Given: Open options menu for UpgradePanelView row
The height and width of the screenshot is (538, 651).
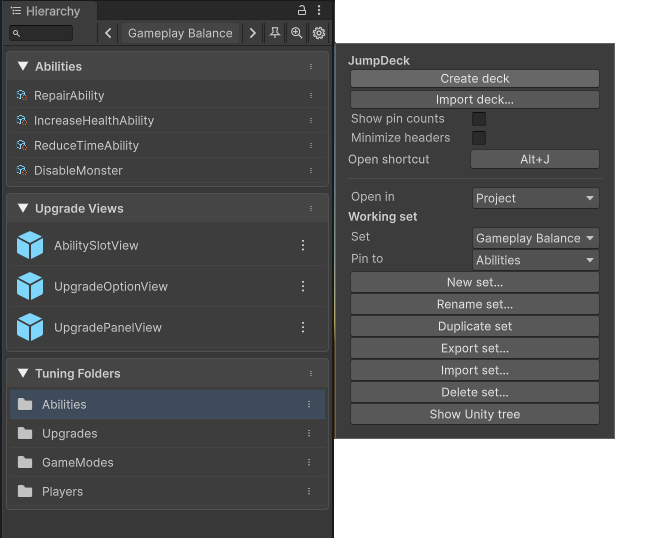Looking at the screenshot, I should pyautogui.click(x=303, y=327).
